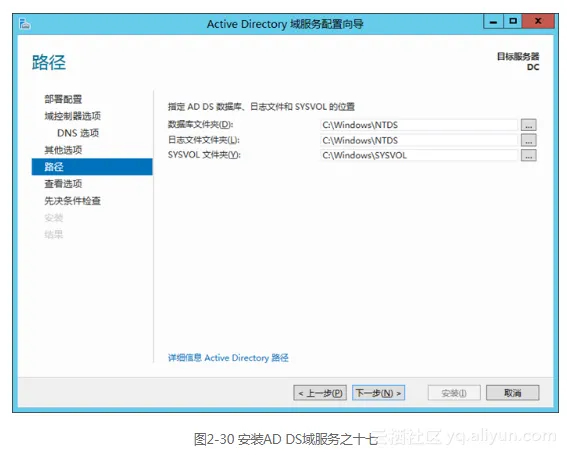The height and width of the screenshot is (456, 567).
Task: Browse for the database folder (数据库文件夹)
Action: point(528,125)
